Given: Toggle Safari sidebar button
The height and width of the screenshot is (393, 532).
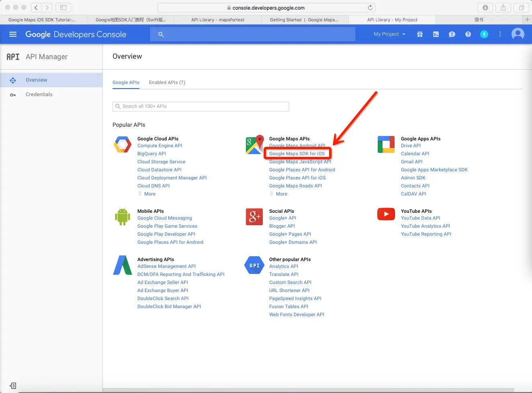Looking at the screenshot, I should [63, 8].
